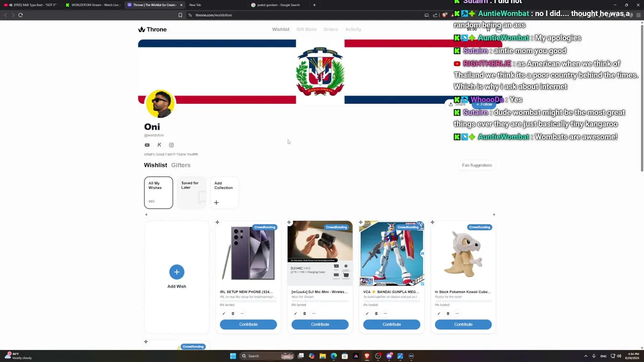Reload the page in the browser
This screenshot has width=644, height=362.
[21, 15]
